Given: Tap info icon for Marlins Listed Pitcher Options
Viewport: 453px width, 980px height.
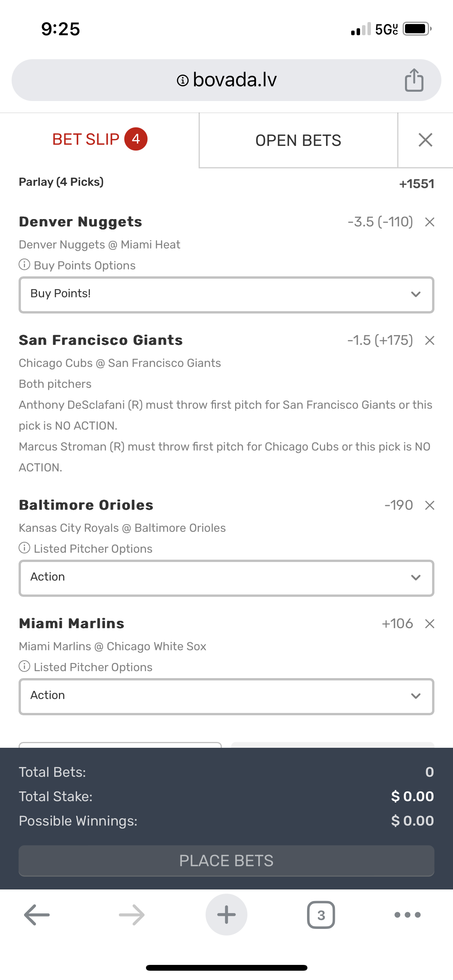Looking at the screenshot, I should click(x=24, y=666).
